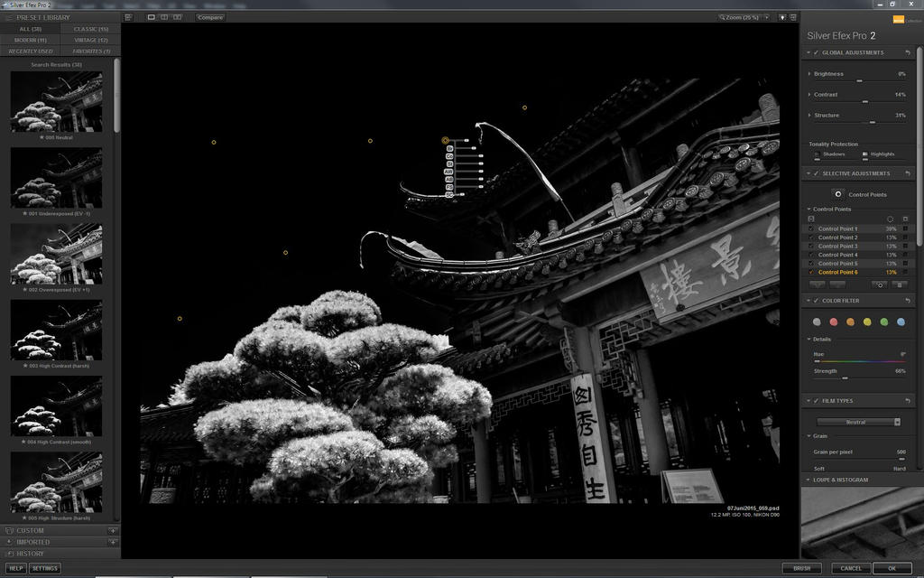The height and width of the screenshot is (578, 924).
Task: Click the add Custom preset plus icon
Action: point(113,531)
